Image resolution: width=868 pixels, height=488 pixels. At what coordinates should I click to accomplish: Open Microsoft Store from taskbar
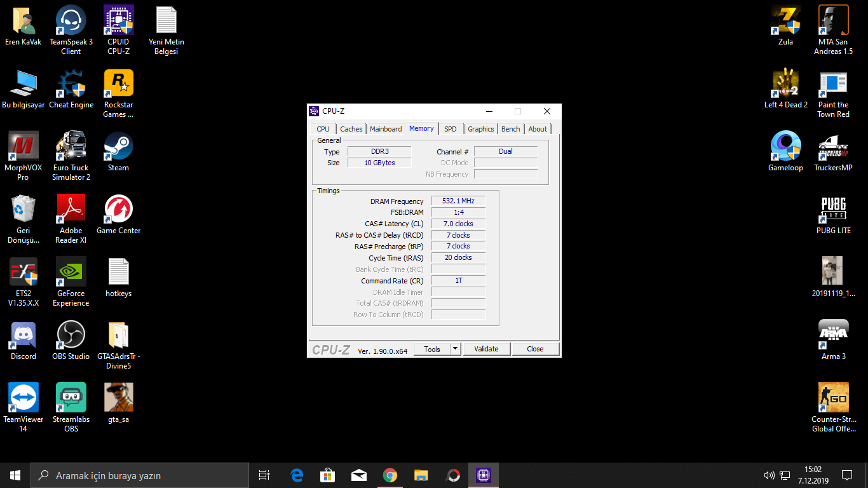(328, 475)
